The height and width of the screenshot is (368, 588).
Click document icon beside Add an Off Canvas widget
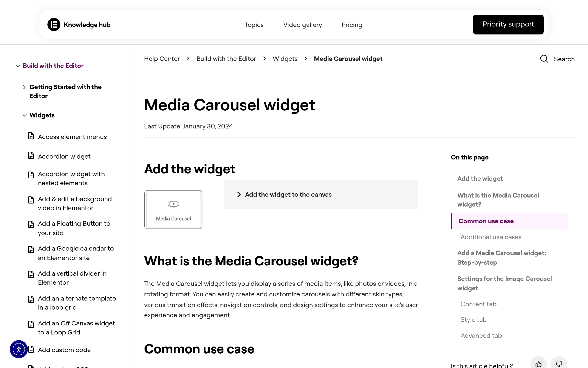(x=31, y=325)
